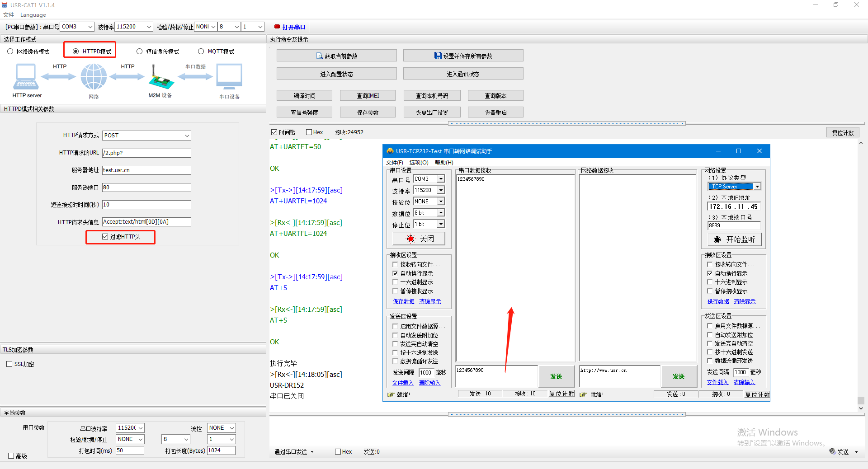Click the send icon at bottom right
The image size is (868, 469).
(x=832, y=451)
